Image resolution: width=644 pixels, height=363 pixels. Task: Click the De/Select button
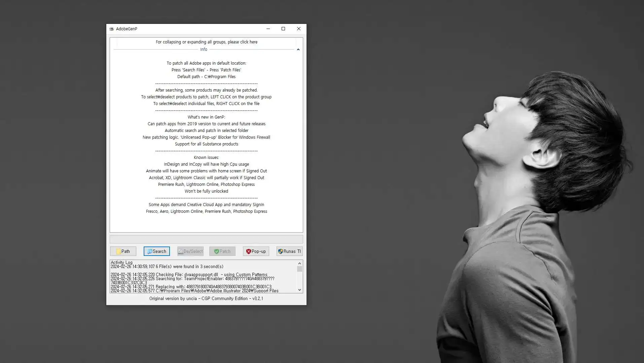(x=190, y=251)
